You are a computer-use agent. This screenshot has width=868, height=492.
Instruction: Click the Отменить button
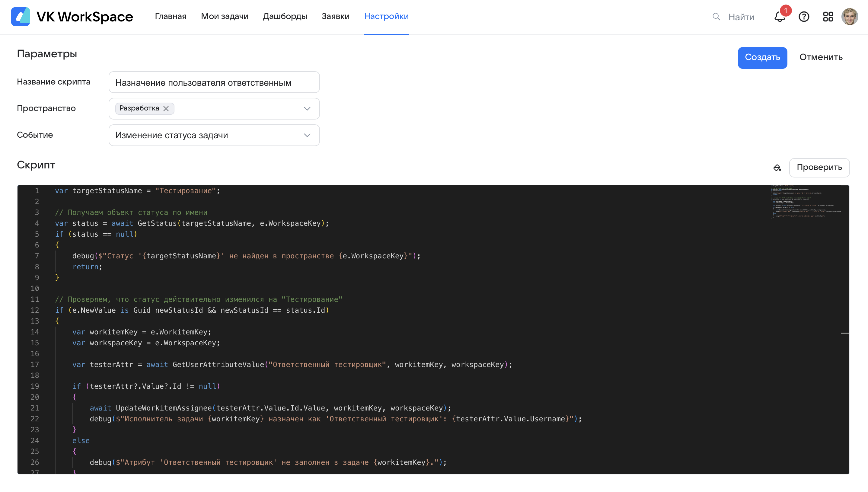pyautogui.click(x=821, y=57)
